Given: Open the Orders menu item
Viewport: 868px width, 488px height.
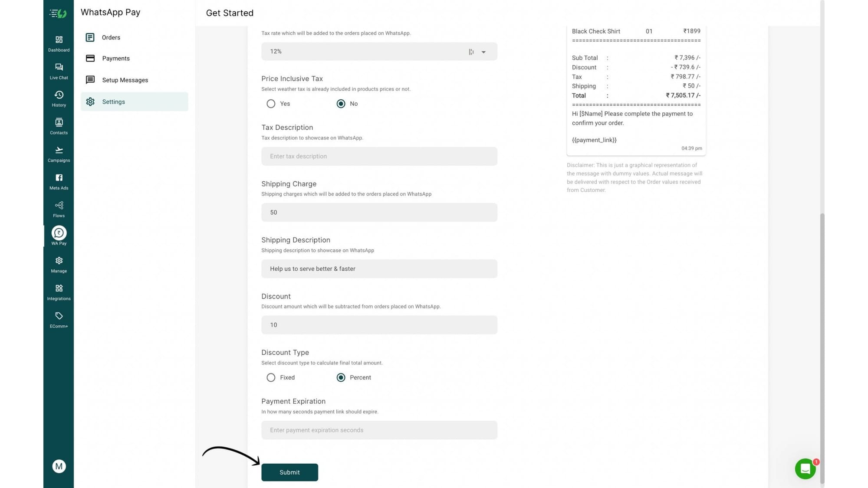Looking at the screenshot, I should pos(111,38).
